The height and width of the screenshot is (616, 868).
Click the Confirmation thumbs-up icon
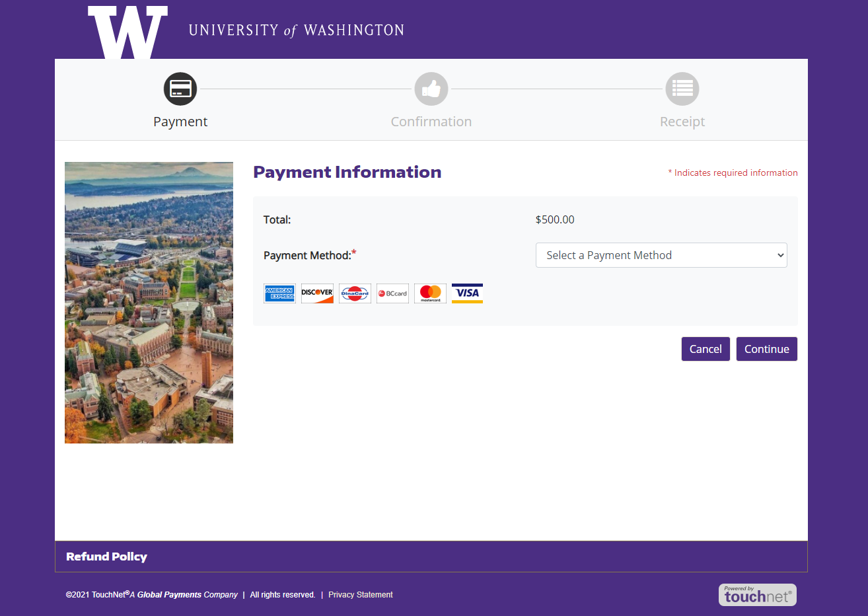[x=431, y=89]
